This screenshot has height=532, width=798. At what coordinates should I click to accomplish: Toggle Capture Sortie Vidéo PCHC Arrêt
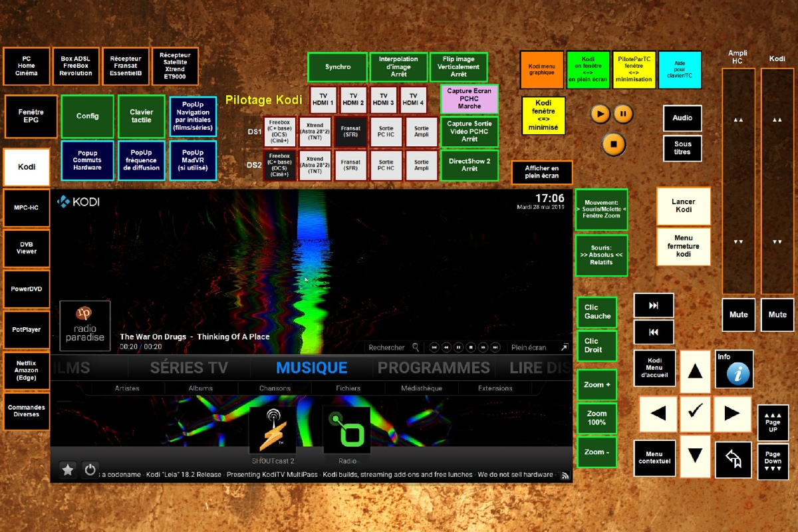469,132
